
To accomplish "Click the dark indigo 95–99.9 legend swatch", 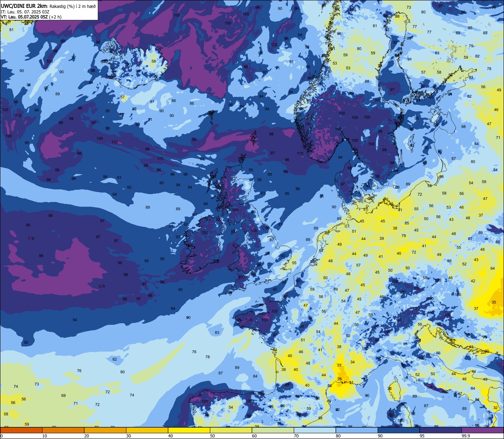I will tap(441, 430).
